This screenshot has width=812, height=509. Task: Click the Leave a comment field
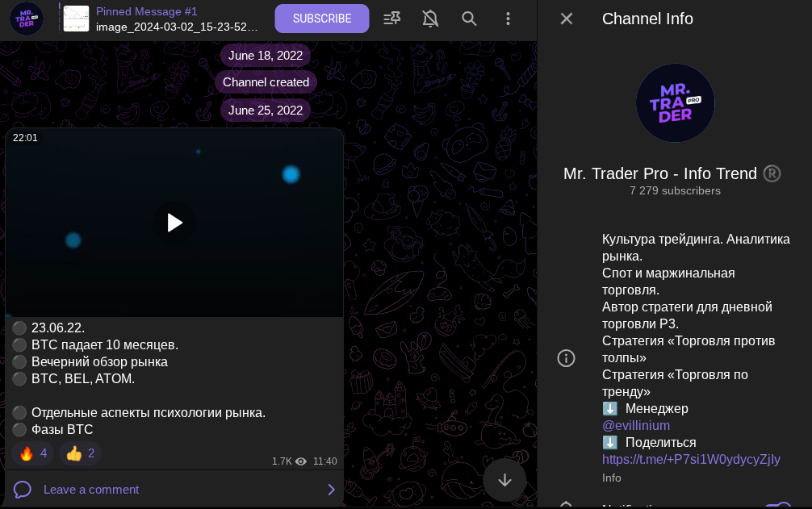click(x=91, y=490)
